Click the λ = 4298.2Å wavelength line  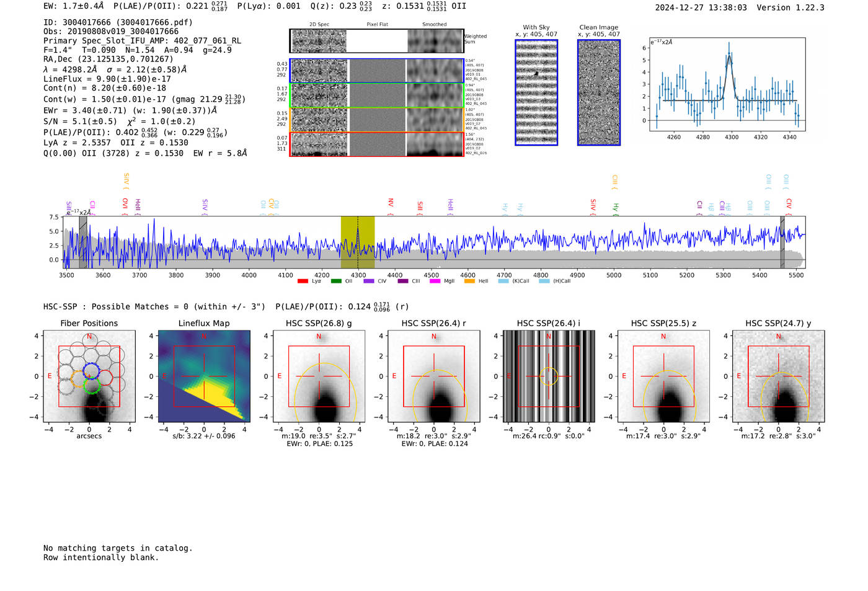[x=115, y=69]
